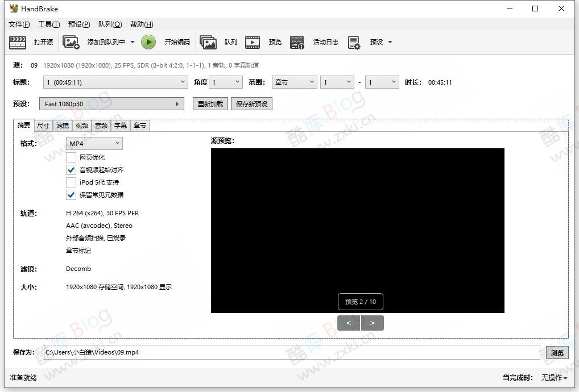
Task: Switch to the 视频 tab
Action: click(x=81, y=126)
